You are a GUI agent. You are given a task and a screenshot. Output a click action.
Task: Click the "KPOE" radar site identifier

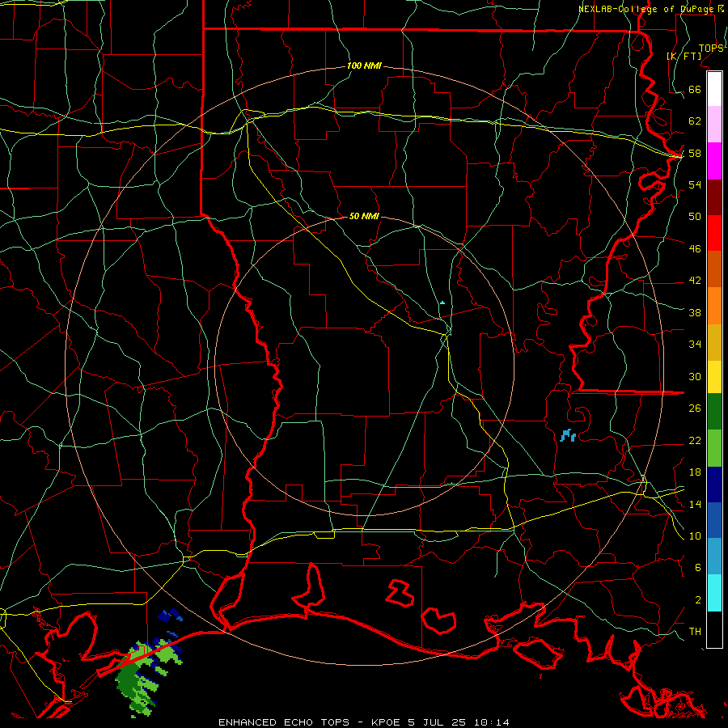pos(387,722)
